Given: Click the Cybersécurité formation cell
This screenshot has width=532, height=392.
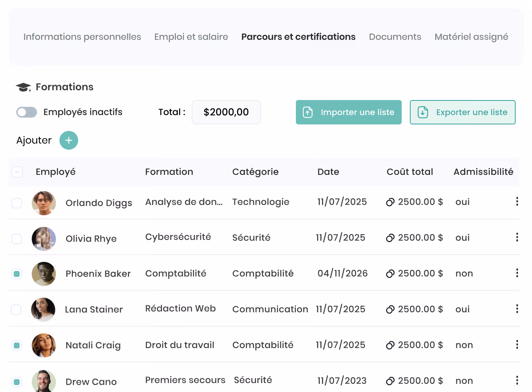Looking at the screenshot, I should tap(178, 237).
